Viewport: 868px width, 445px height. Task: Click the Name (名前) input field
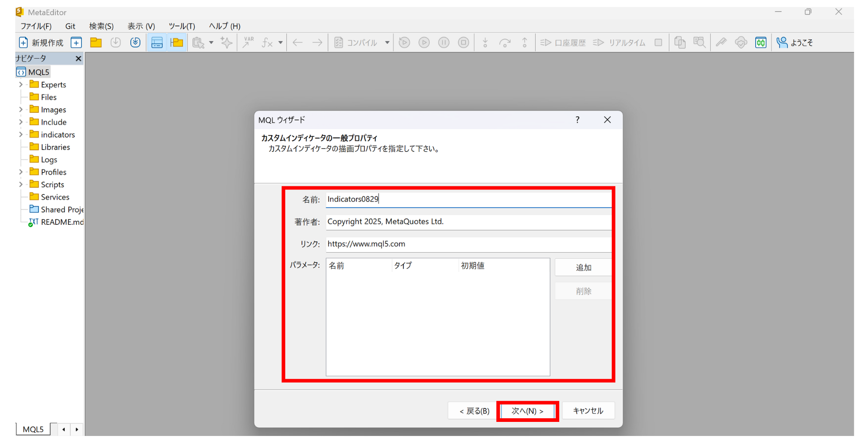coord(468,199)
